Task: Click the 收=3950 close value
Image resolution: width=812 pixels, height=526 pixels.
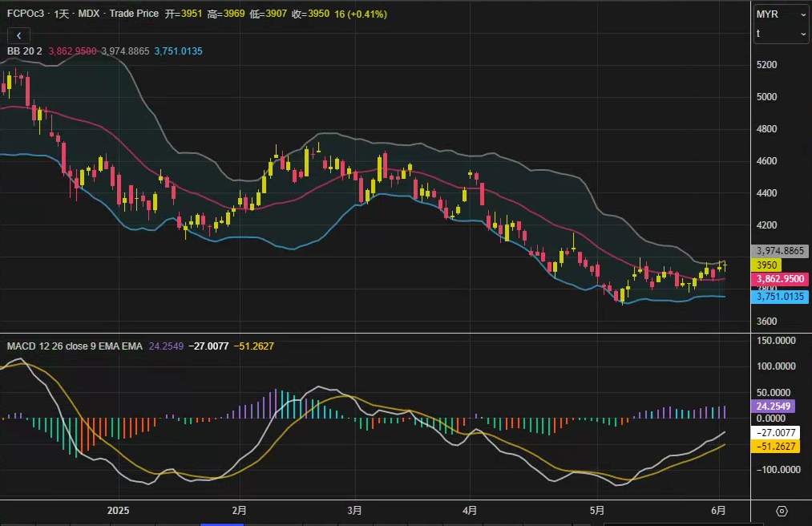Action: (x=311, y=14)
